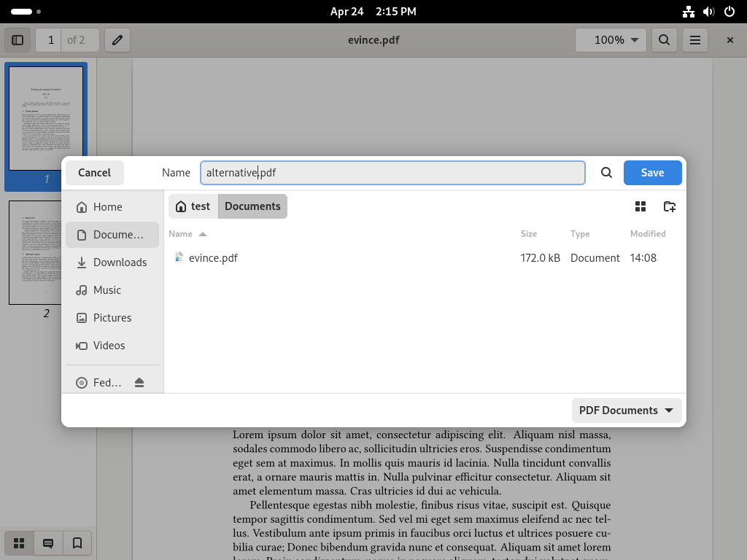
Task: Click the Documents breadcrumb button
Action: [x=252, y=206]
